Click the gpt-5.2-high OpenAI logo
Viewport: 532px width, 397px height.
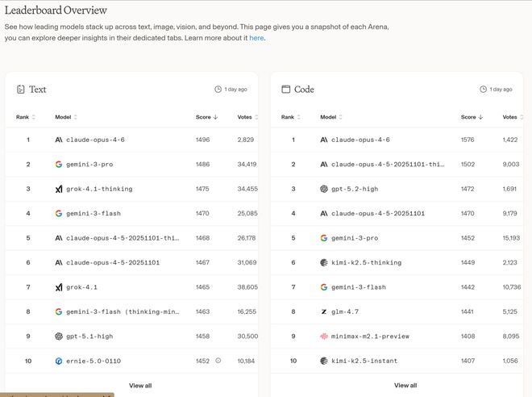tap(324, 189)
